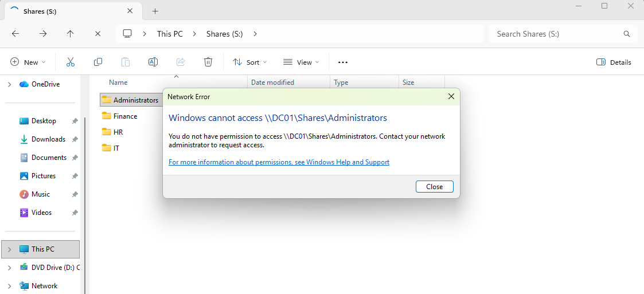Add a new tab with plus button
Screen dimensions: 644x294
click(x=155, y=11)
